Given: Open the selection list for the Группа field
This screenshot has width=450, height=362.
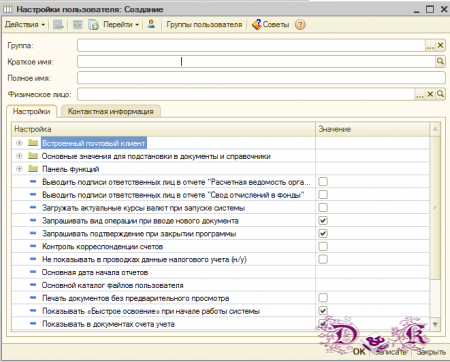Looking at the screenshot, I should click(430, 45).
